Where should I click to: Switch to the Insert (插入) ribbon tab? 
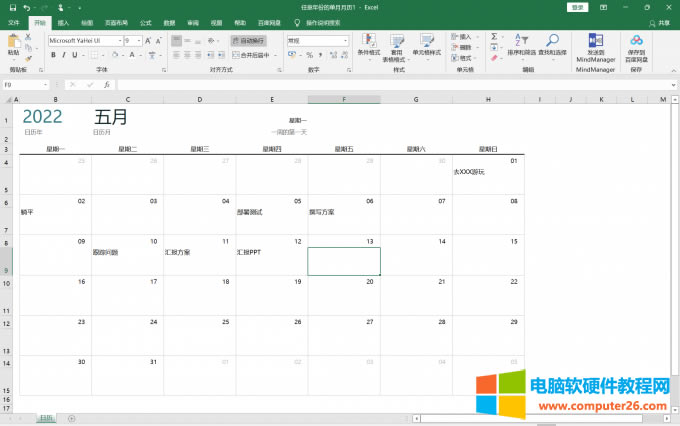pos(63,21)
